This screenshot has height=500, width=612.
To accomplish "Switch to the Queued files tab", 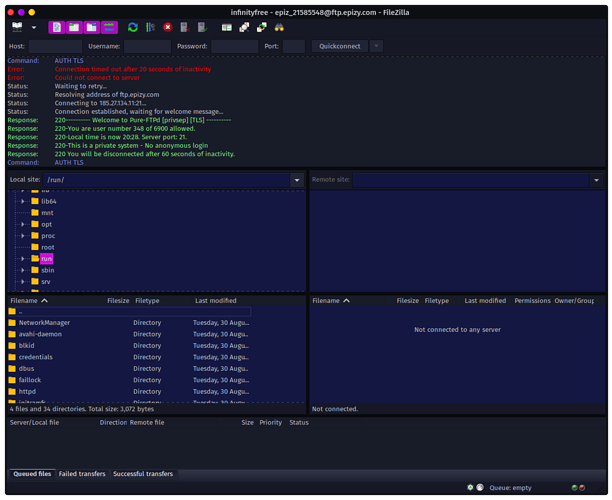I will pos(32,474).
